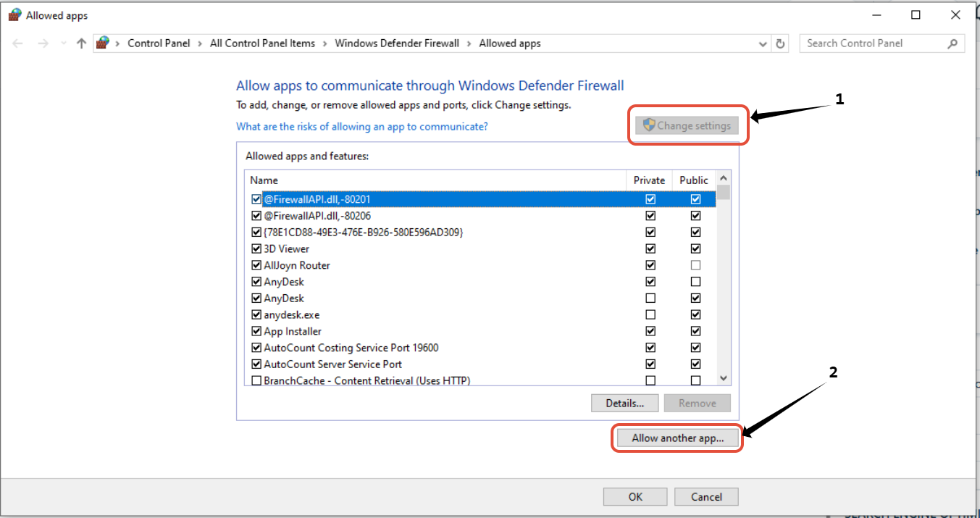Toggle checkbox for @FirewallAPI.dll,-80206
This screenshot has width=980, height=518.
[256, 216]
